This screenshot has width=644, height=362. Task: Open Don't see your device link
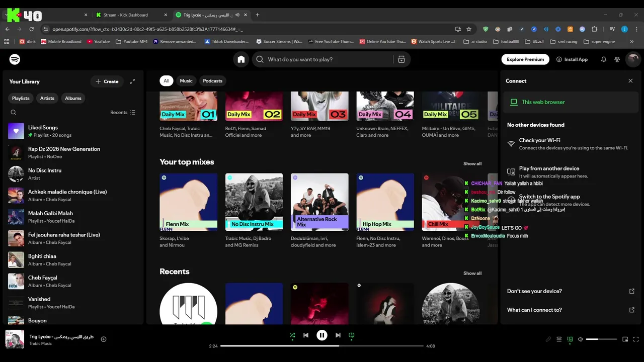pos(571,291)
